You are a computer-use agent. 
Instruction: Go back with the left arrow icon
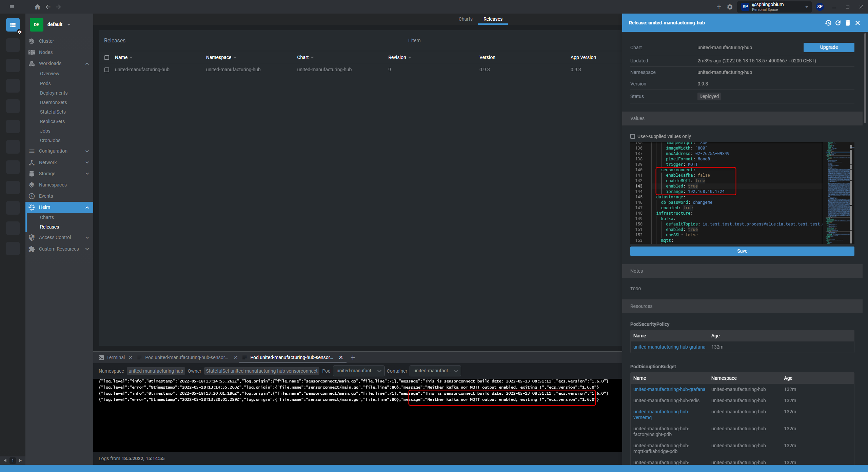tap(48, 7)
